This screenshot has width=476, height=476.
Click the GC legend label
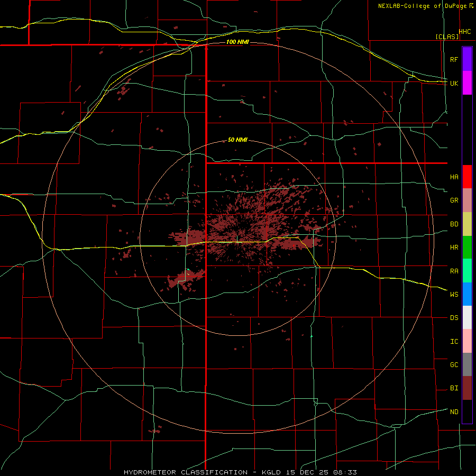click(x=454, y=364)
